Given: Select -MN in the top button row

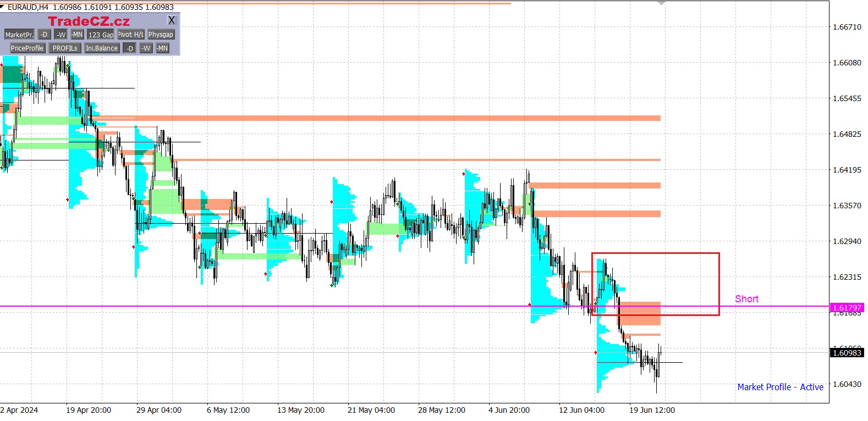Looking at the screenshot, I should pos(77,35).
